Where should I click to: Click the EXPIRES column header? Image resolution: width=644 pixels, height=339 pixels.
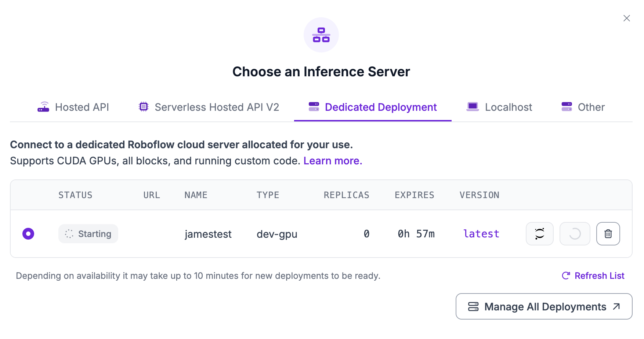coord(415,195)
